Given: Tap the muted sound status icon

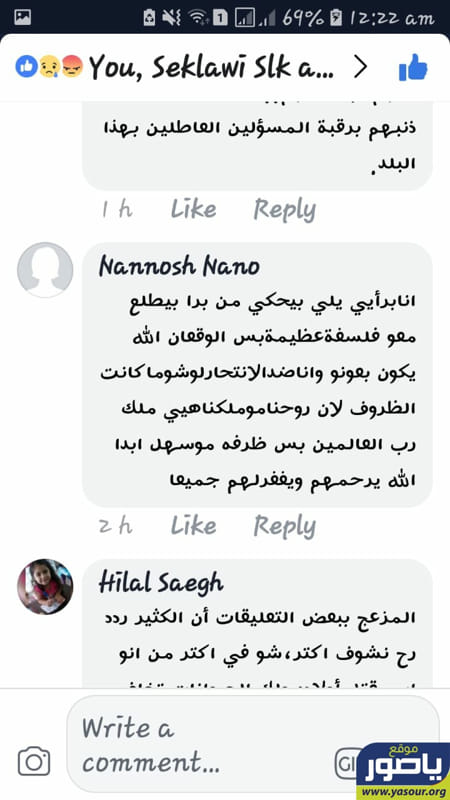Looking at the screenshot, I should point(171,18).
